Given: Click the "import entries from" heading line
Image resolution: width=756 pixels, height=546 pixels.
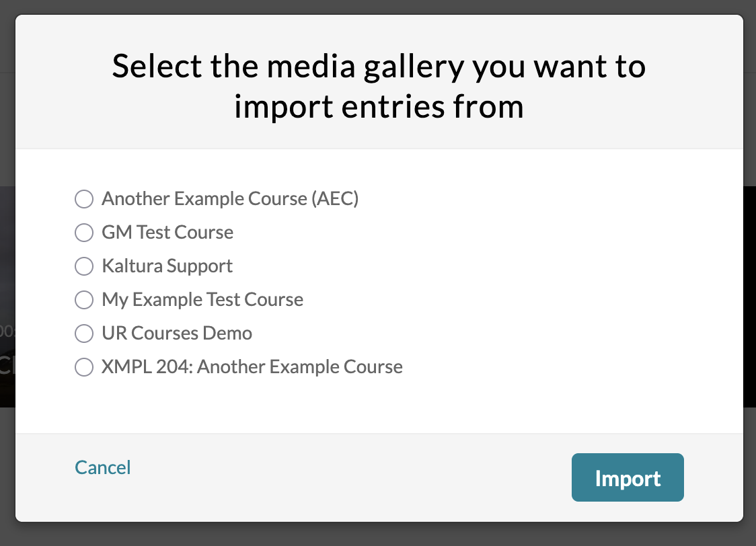Looking at the screenshot, I should click(379, 108).
